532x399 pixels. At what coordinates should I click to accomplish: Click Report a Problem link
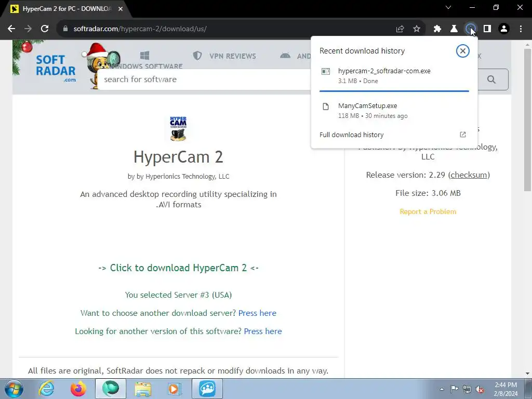tap(428, 212)
